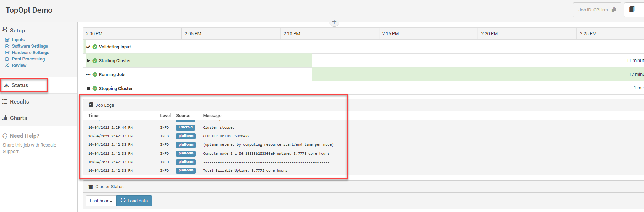This screenshot has height=212, width=644.
Task: Click the Need Help headset icon
Action: (x=5, y=136)
